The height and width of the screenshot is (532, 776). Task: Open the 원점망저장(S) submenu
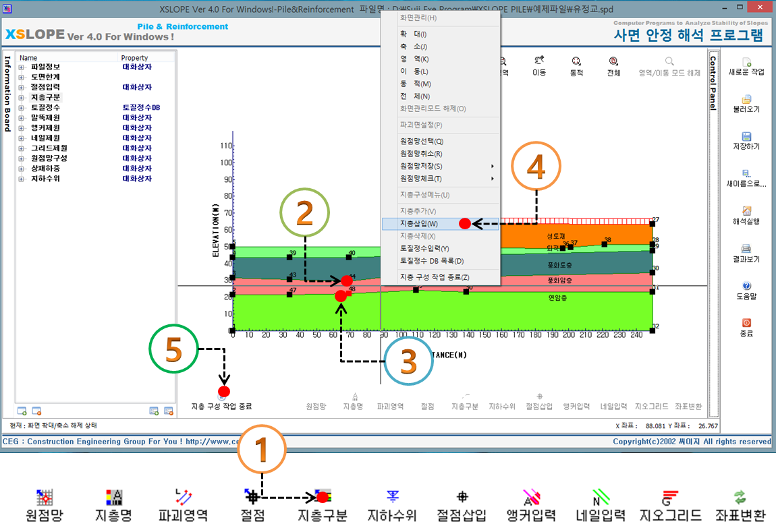click(441, 166)
